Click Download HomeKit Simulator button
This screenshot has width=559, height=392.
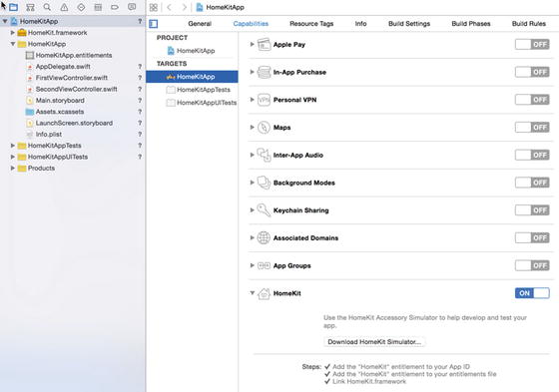pyautogui.click(x=374, y=342)
